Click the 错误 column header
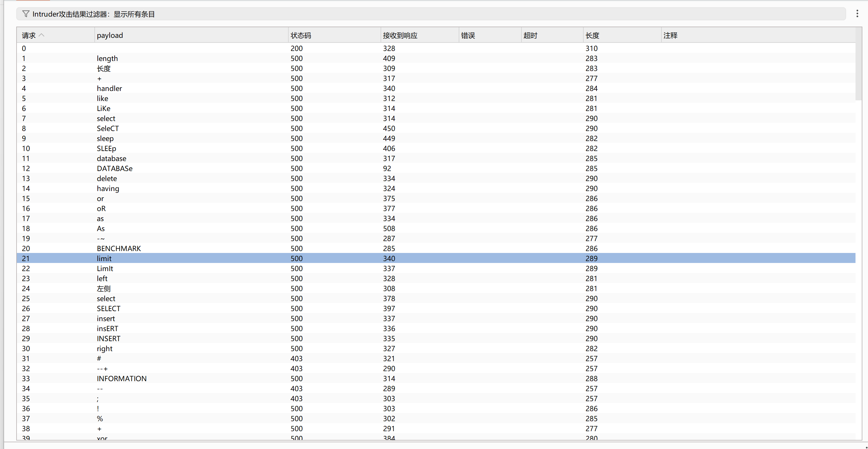 (468, 35)
